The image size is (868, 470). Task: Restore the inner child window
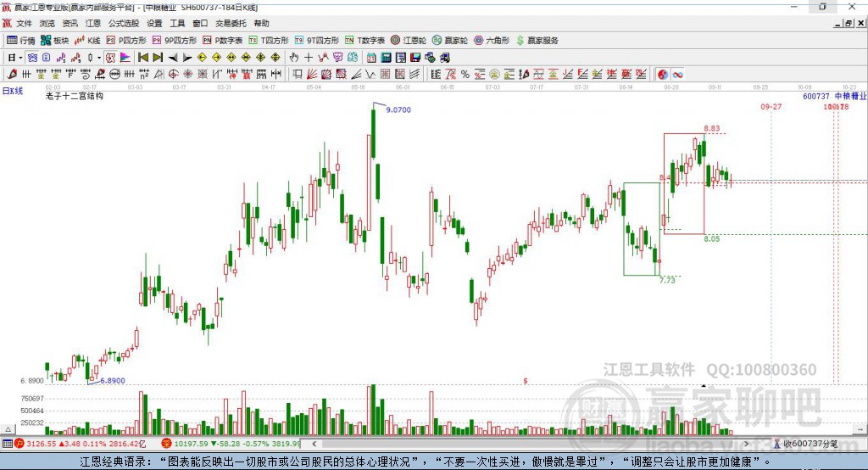click(x=849, y=23)
